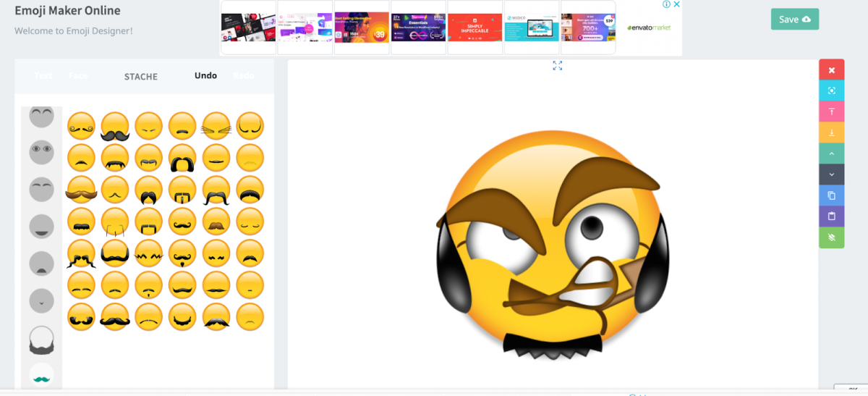The width and height of the screenshot is (868, 396).
Task: Open the Simply Impeccable red ad thumbnail
Action: point(475,27)
